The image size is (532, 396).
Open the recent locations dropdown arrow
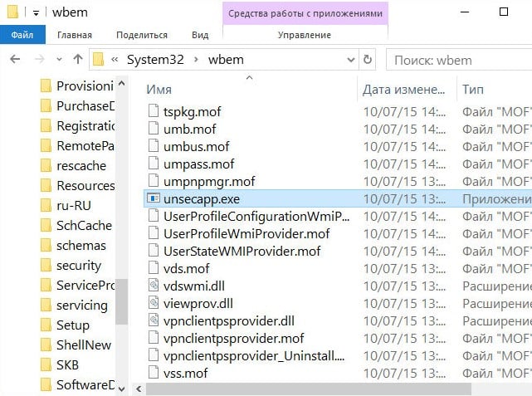coord(60,60)
